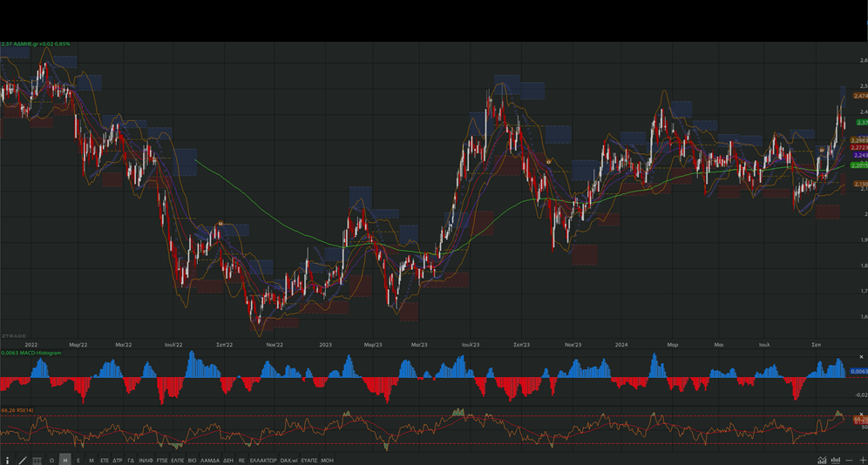Switch to the M monthly timeframe
The image size is (868, 465).
click(x=92, y=460)
